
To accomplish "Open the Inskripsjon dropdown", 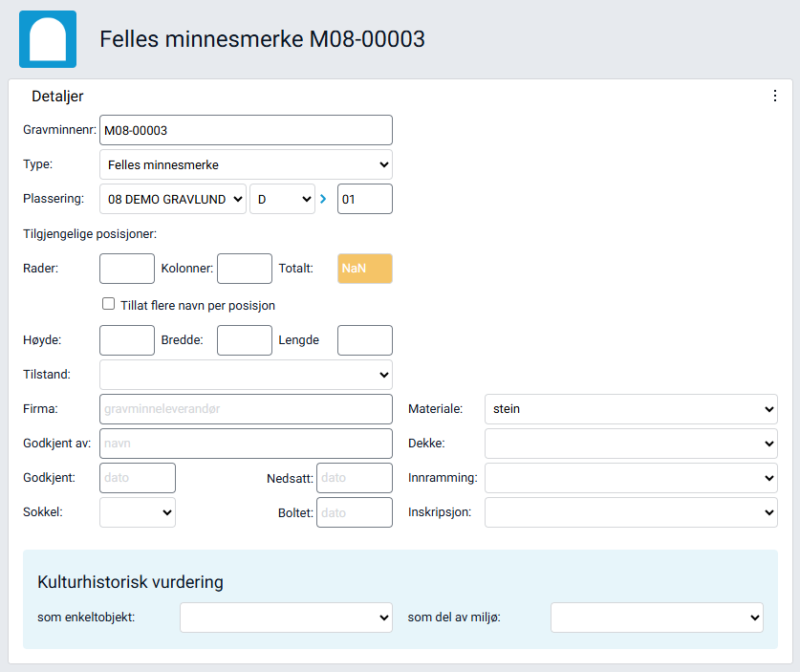I will (631, 511).
